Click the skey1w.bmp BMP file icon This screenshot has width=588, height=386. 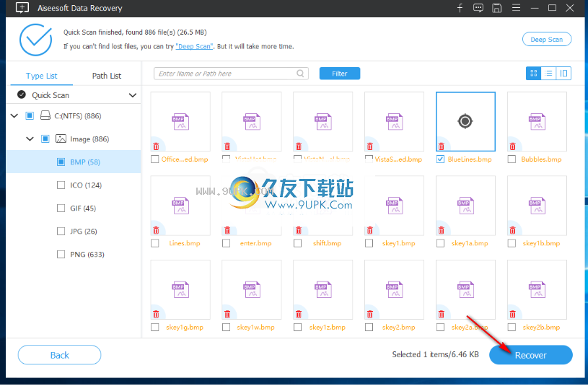point(252,289)
